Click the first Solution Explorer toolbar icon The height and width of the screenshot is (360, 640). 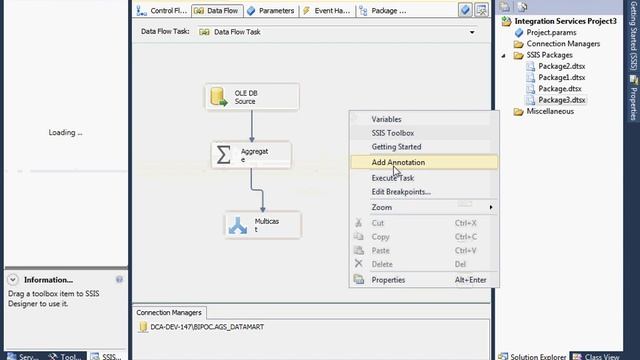pyautogui.click(x=504, y=7)
